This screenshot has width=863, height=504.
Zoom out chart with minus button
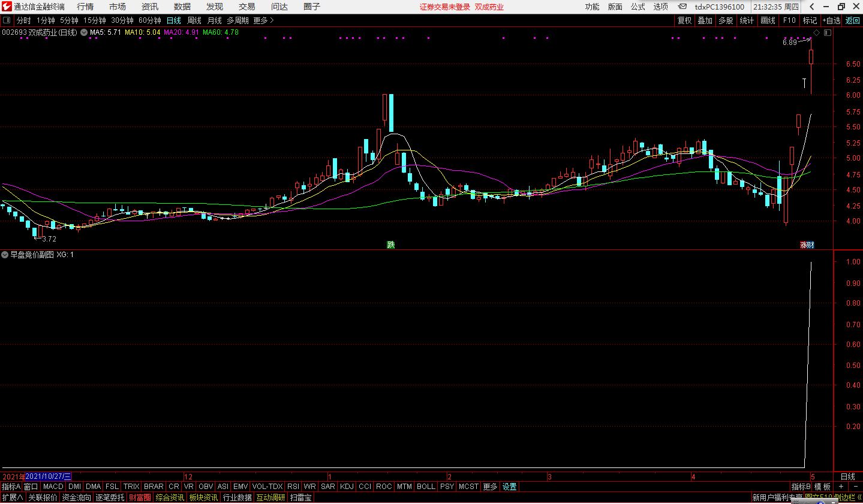pos(855,487)
